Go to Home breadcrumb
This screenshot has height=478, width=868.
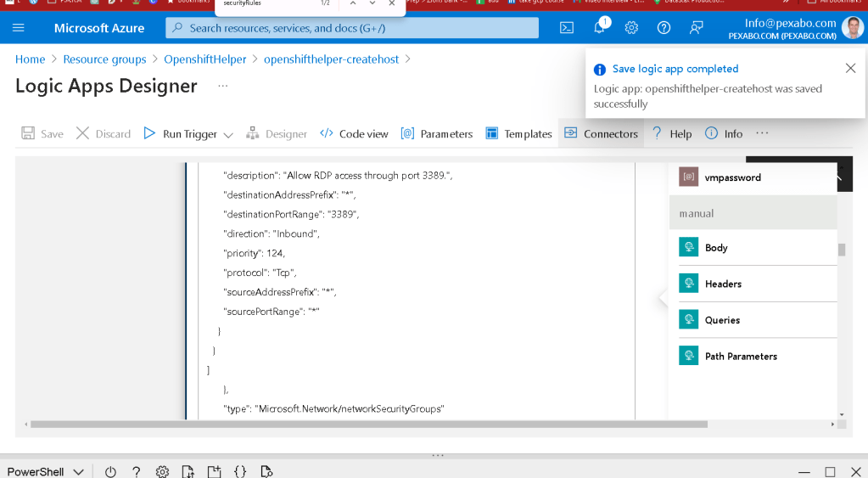[x=30, y=59]
